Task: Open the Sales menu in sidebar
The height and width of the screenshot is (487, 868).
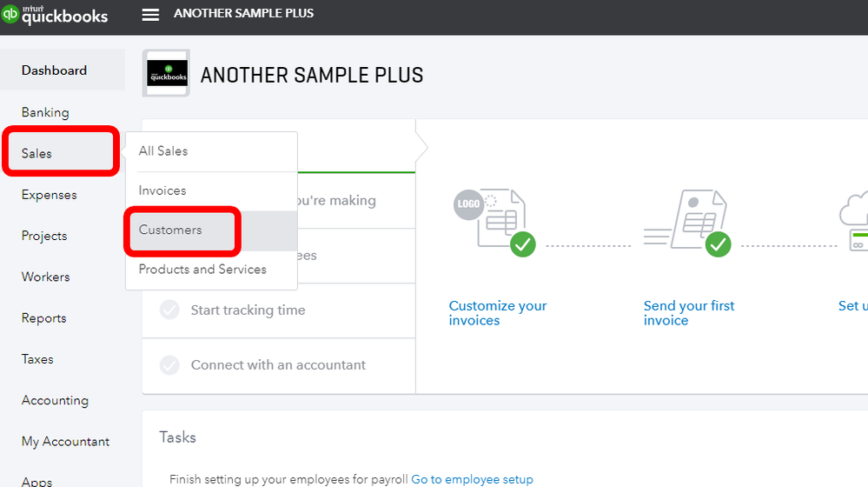Action: tap(37, 154)
